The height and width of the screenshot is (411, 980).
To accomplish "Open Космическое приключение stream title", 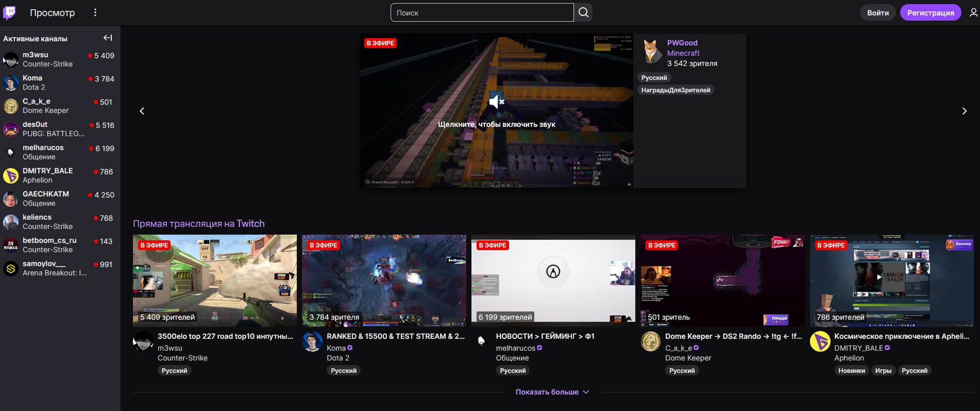I will (902, 336).
